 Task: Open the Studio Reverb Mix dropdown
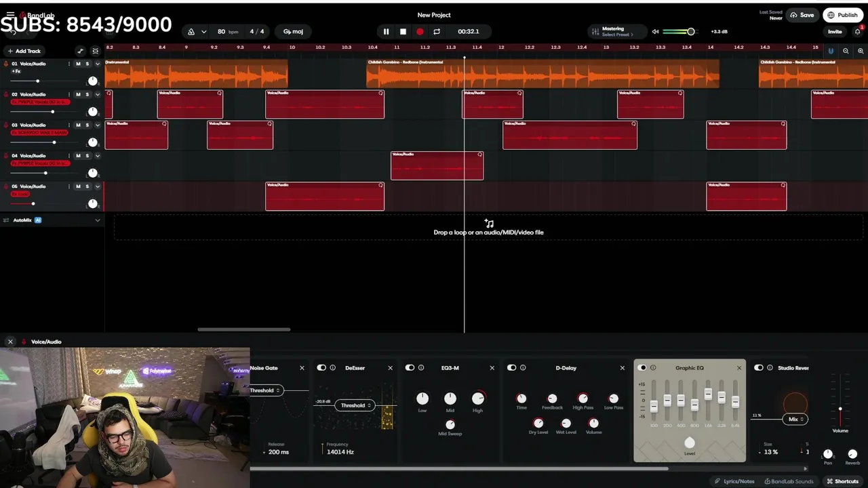793,420
